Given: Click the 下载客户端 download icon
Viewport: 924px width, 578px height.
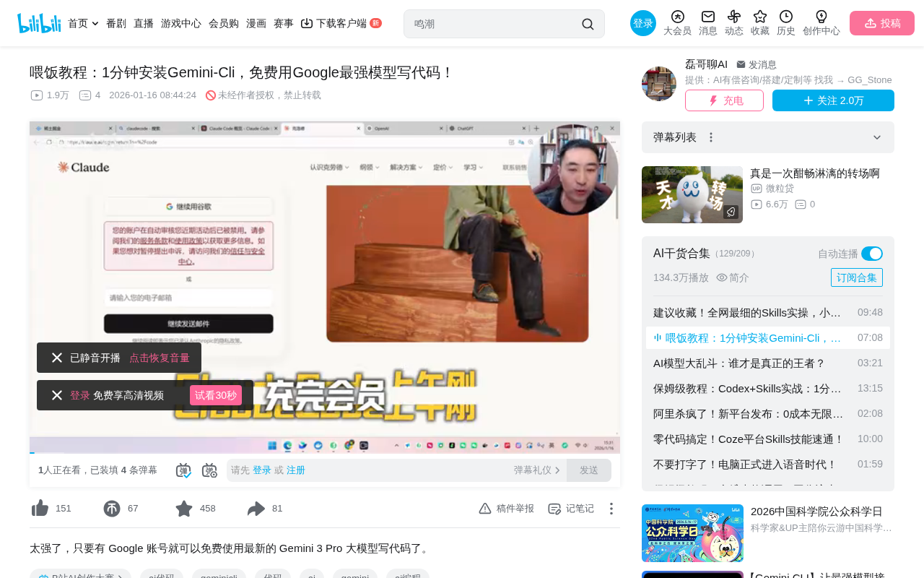Looking at the screenshot, I should pos(307,23).
